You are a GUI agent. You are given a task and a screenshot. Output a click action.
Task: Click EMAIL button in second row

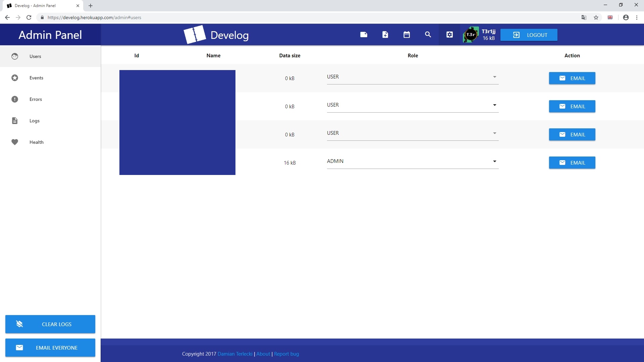click(572, 106)
